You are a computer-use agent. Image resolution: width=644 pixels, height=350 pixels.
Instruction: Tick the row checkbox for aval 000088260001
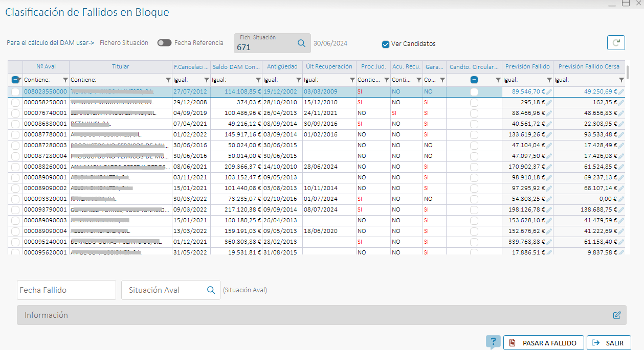click(x=15, y=167)
